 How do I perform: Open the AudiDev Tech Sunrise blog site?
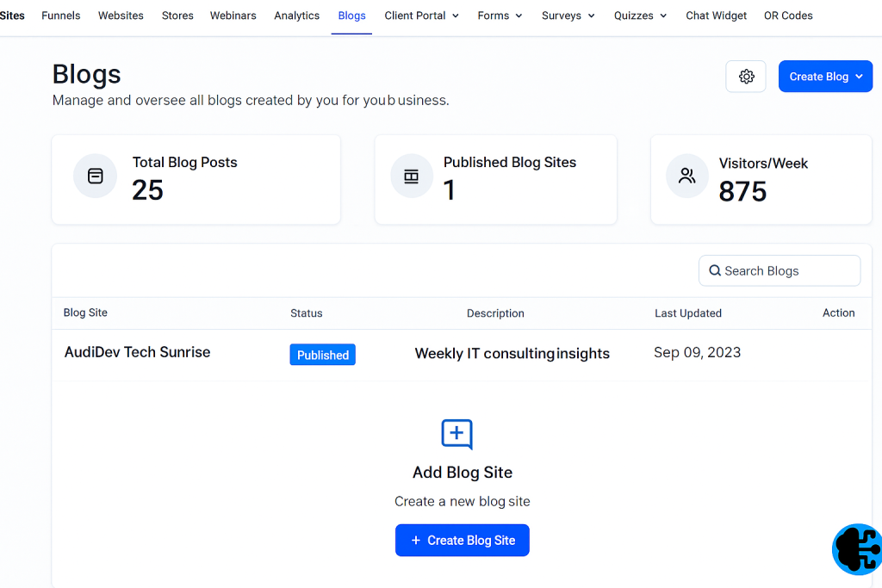[x=137, y=352]
